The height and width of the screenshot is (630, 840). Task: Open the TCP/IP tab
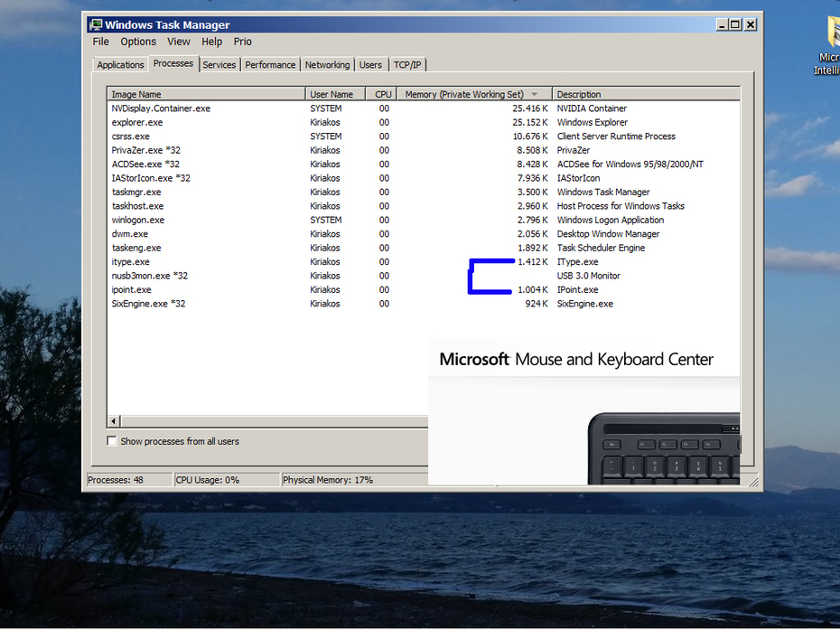(x=407, y=65)
